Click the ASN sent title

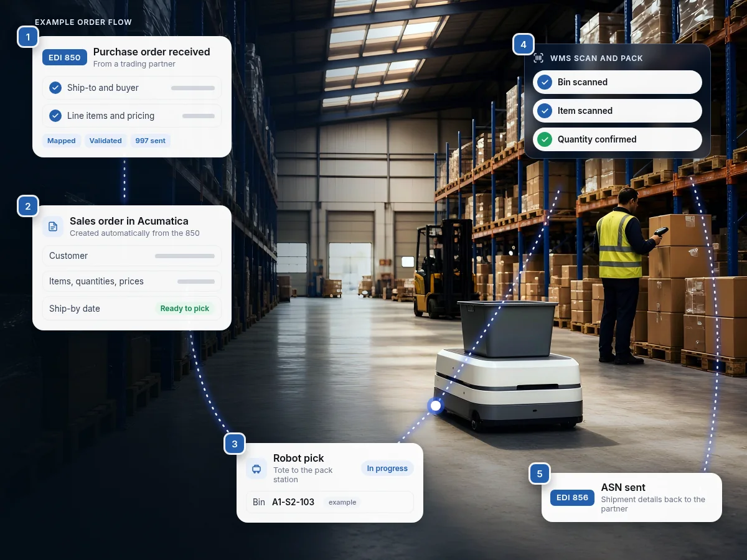[623, 488]
